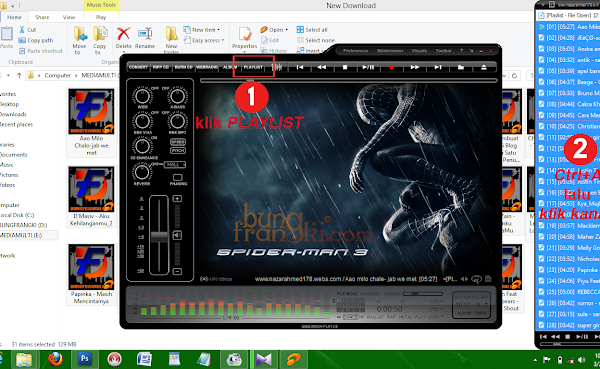Screen dimensions: 600x369
Task: Click Delete icon in Explorer ribbon
Action: tap(124, 38)
